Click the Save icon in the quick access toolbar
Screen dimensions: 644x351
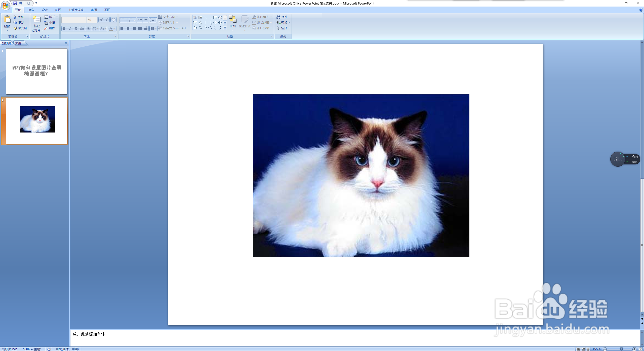[15, 3]
